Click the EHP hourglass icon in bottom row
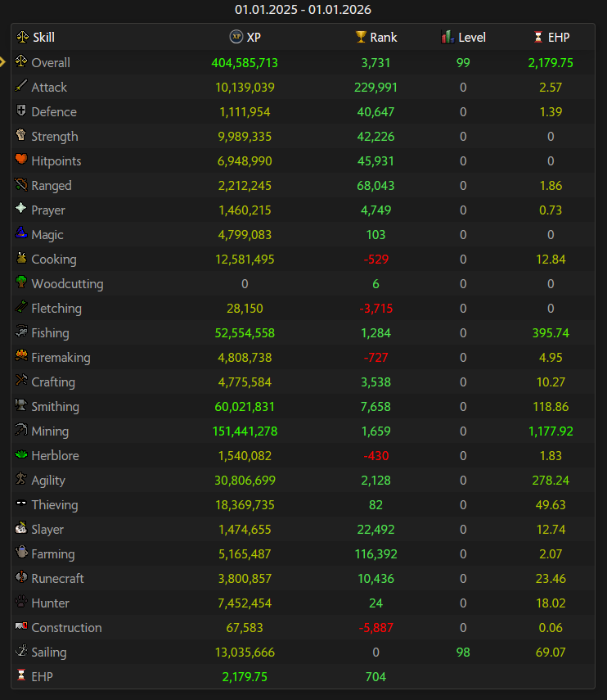607x700 pixels. 21,675
